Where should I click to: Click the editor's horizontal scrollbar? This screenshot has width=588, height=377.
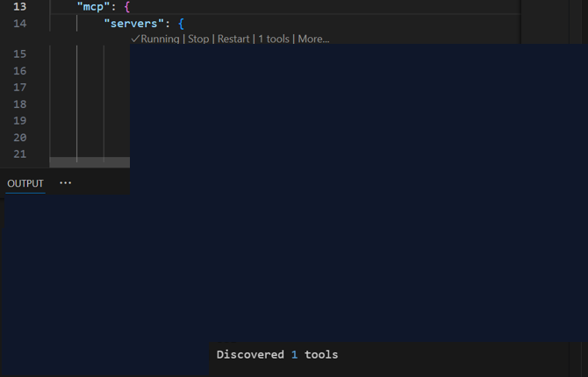coord(89,162)
